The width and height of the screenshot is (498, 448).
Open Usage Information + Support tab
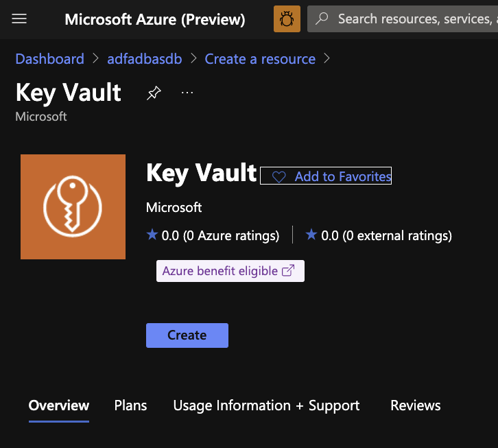click(266, 405)
